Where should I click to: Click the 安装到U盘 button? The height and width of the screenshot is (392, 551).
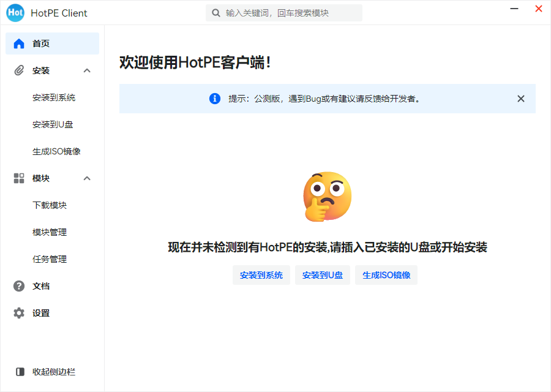point(323,275)
